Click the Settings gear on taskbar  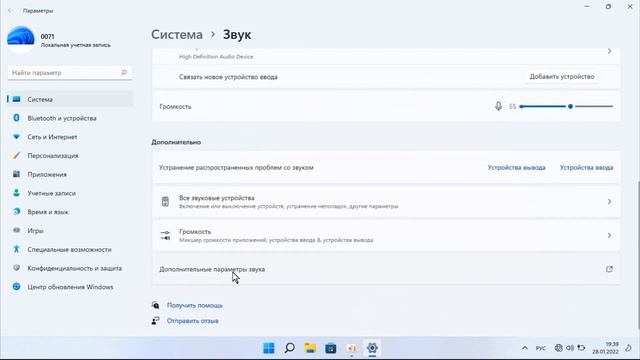pos(372,348)
